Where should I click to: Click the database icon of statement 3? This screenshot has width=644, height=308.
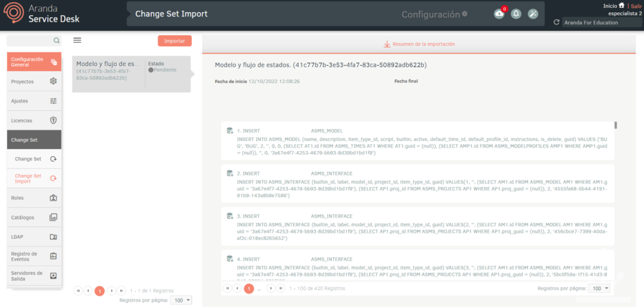[x=230, y=216]
